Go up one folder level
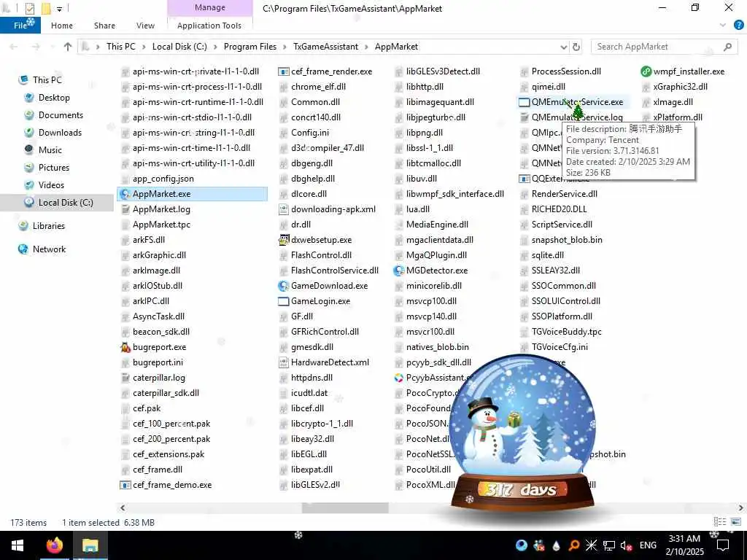747x560 pixels. pyautogui.click(x=68, y=47)
